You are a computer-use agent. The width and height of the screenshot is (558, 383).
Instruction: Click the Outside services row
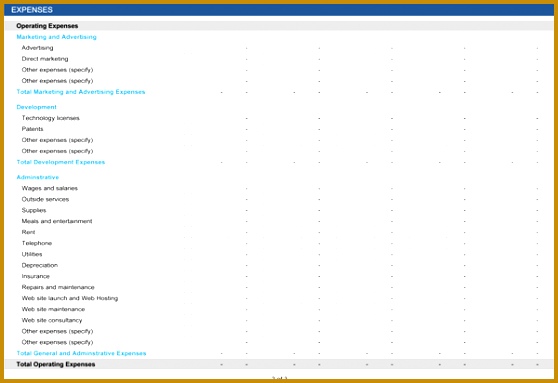pyautogui.click(x=45, y=199)
